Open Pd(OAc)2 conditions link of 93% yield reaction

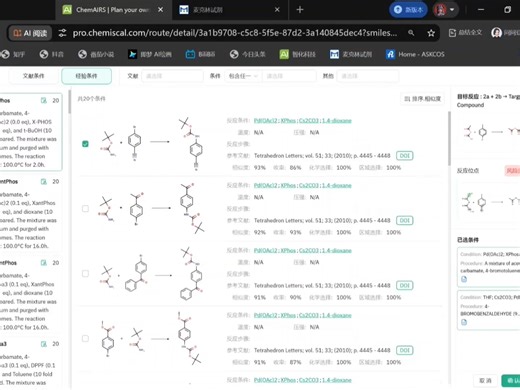pos(303,185)
